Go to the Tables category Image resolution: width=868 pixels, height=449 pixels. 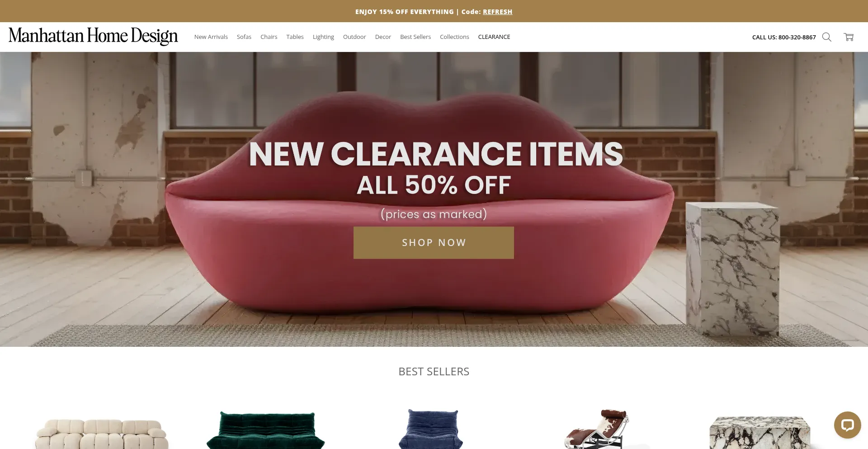click(295, 37)
